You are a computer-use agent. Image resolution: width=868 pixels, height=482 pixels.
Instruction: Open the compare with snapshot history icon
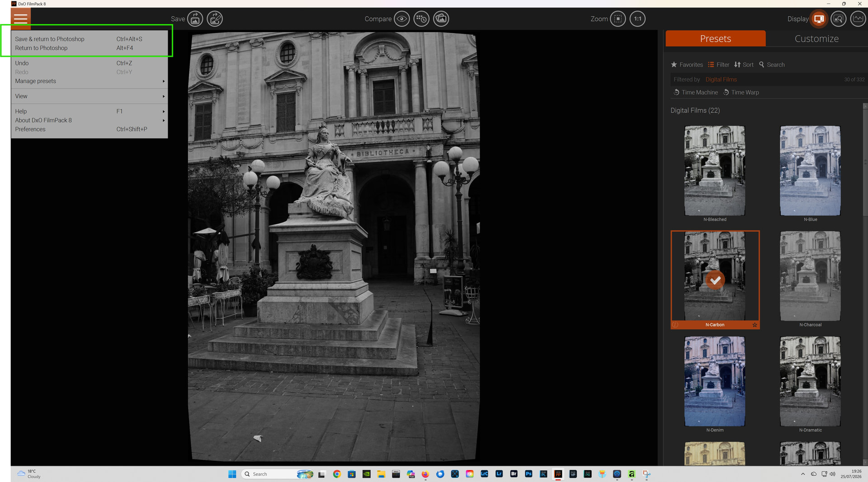point(421,19)
